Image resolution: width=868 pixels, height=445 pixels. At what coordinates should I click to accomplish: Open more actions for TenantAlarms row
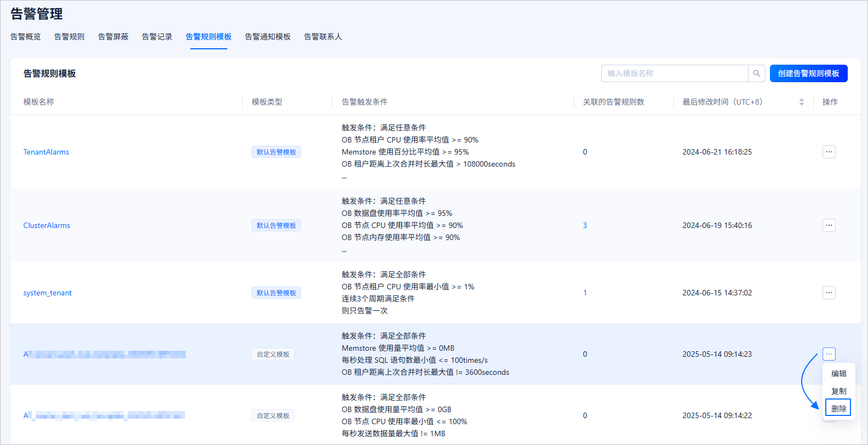(829, 152)
